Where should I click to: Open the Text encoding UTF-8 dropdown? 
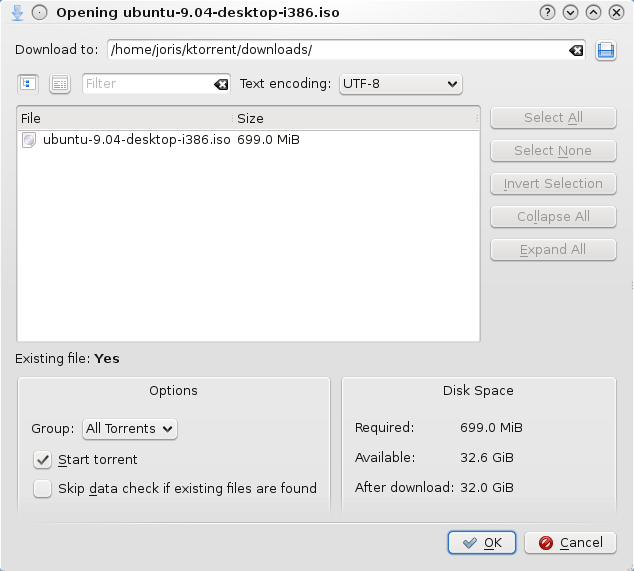click(400, 84)
